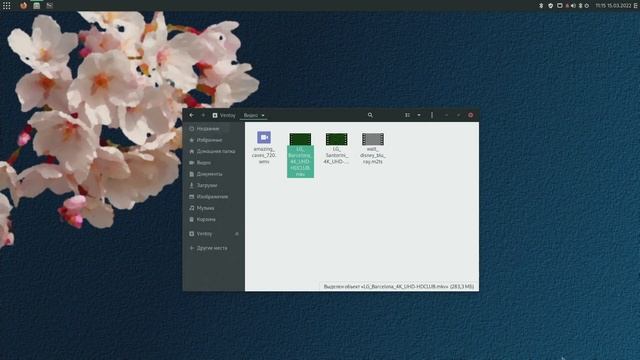This screenshot has width=640, height=360.
Task: Click the Bluetooth tray icon
Action: tap(541, 6)
